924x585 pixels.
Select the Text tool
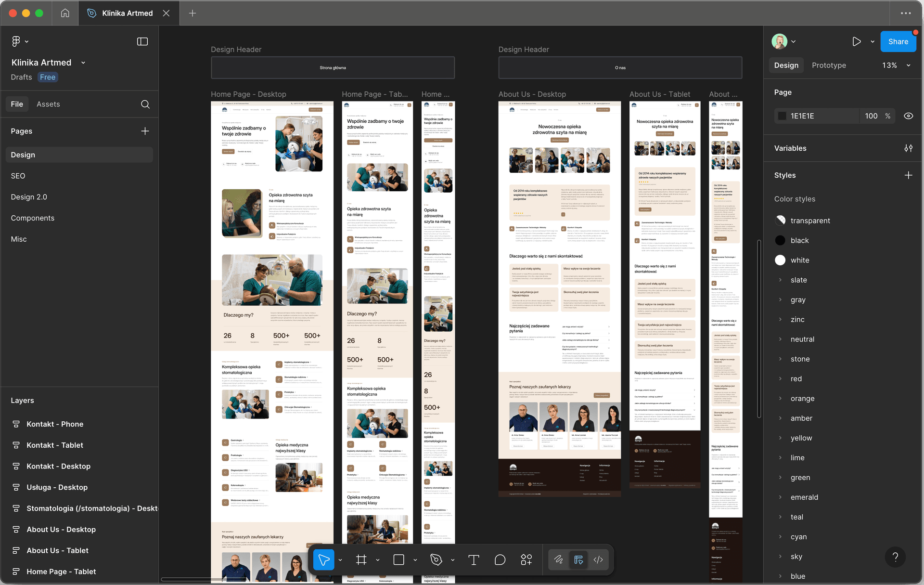474,559
